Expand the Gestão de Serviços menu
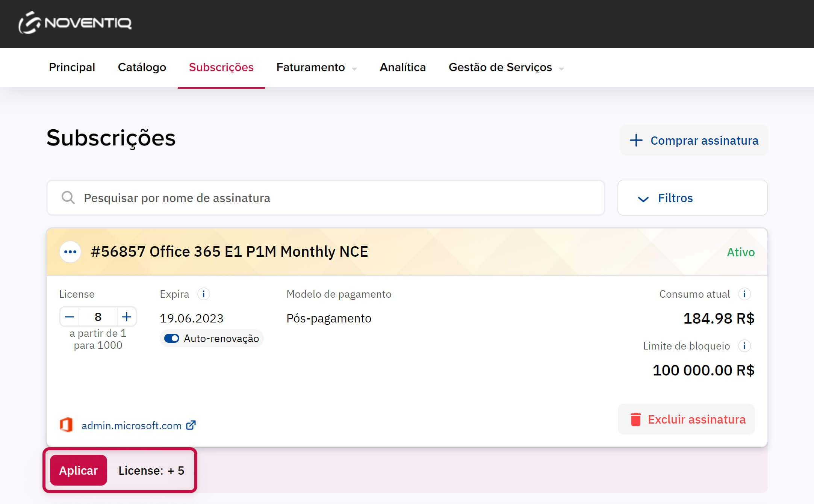 click(506, 68)
